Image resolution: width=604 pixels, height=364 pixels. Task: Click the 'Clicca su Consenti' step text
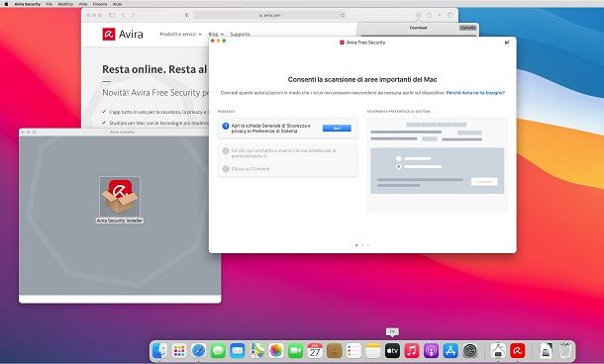tap(250, 169)
